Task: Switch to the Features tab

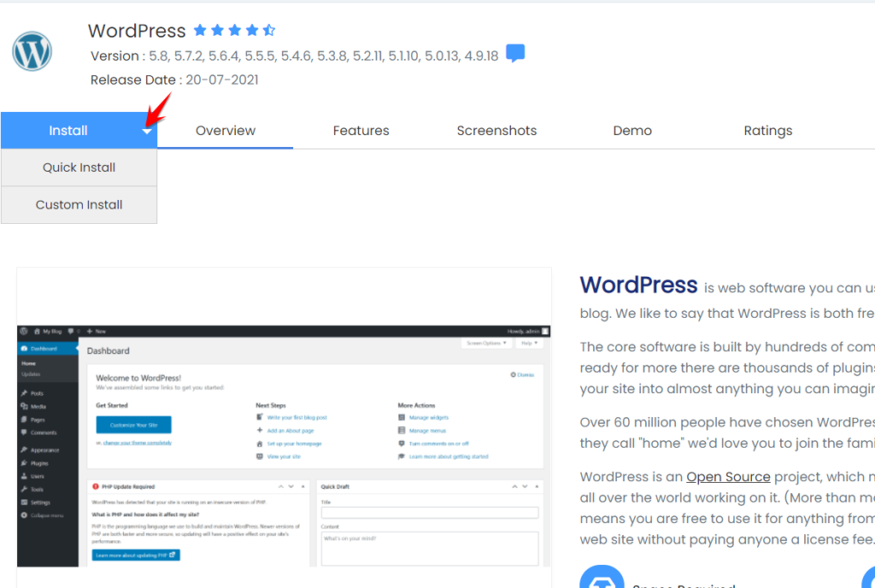Action: click(x=361, y=131)
